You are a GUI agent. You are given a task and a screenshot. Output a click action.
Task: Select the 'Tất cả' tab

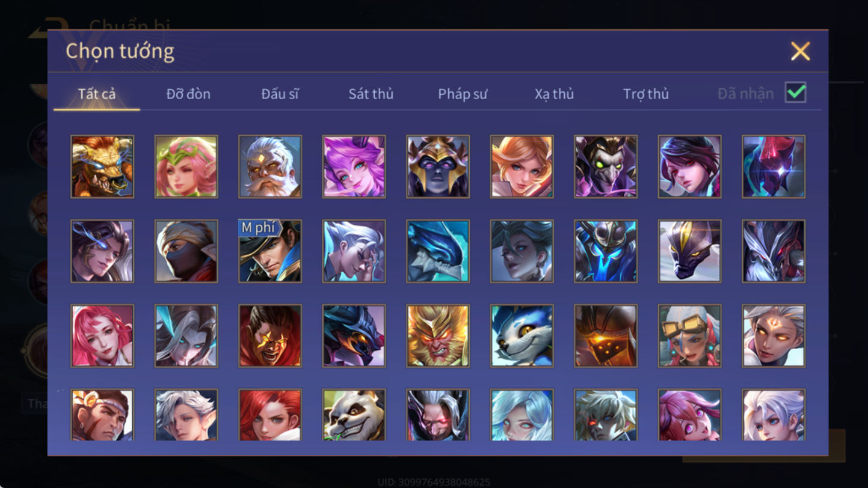(97, 94)
